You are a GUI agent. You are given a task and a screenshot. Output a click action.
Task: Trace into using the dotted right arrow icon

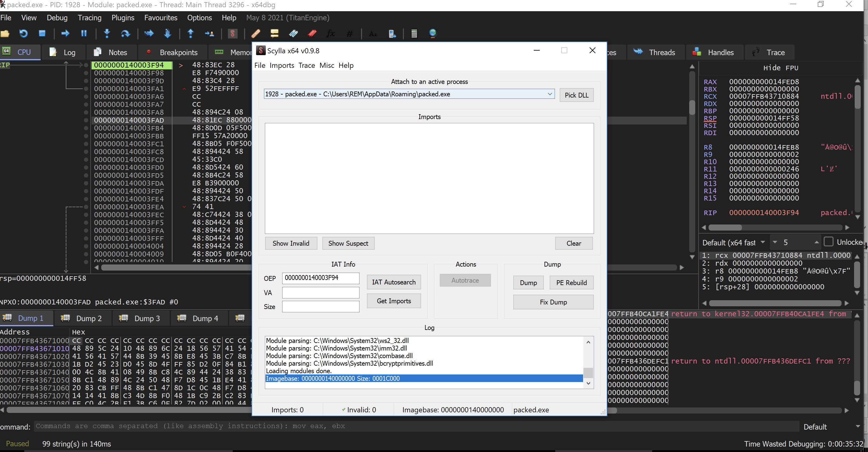point(149,33)
